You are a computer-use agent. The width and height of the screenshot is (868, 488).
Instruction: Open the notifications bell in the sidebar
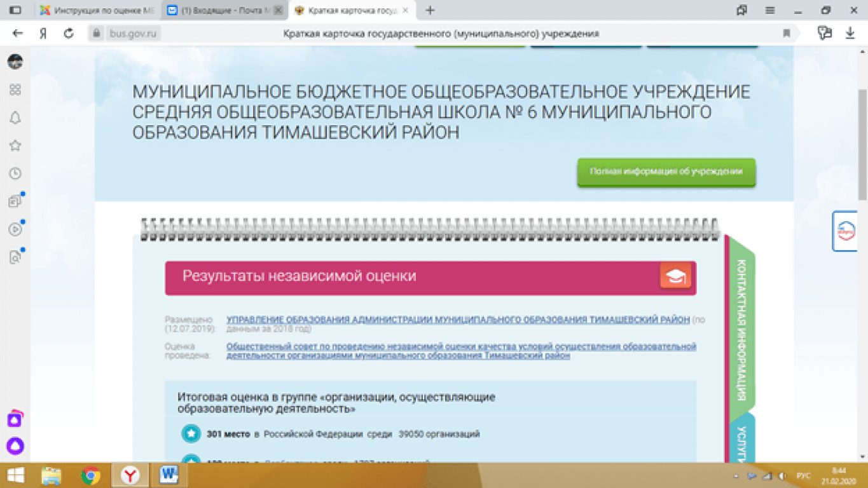pyautogui.click(x=15, y=118)
